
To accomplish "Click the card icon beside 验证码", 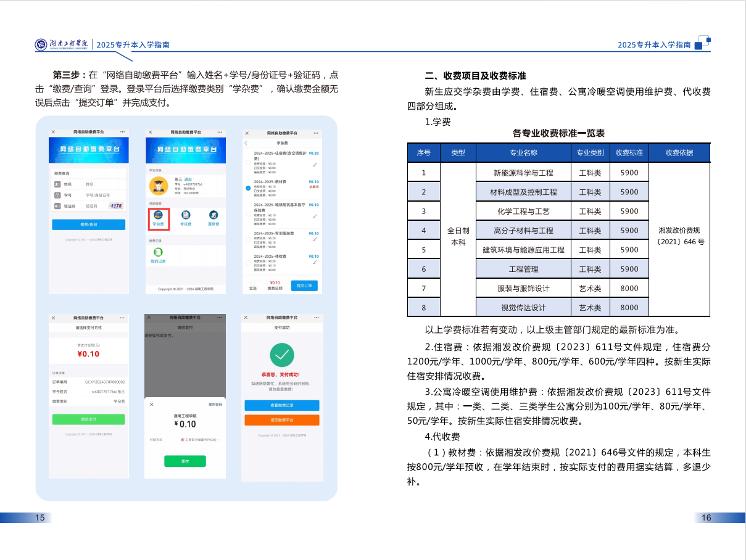I will tap(57, 206).
